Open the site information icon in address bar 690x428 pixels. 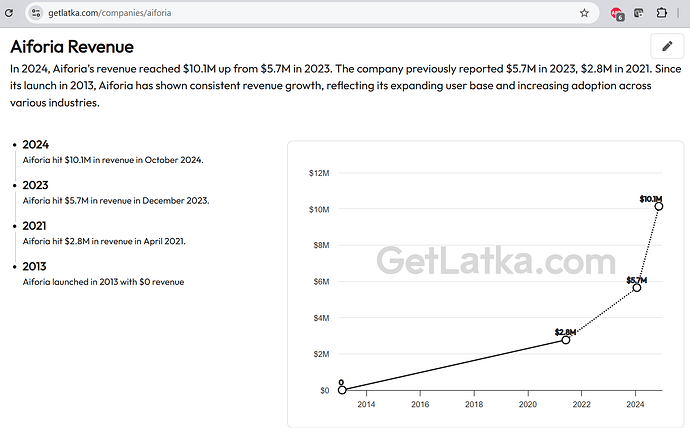pyautogui.click(x=35, y=13)
